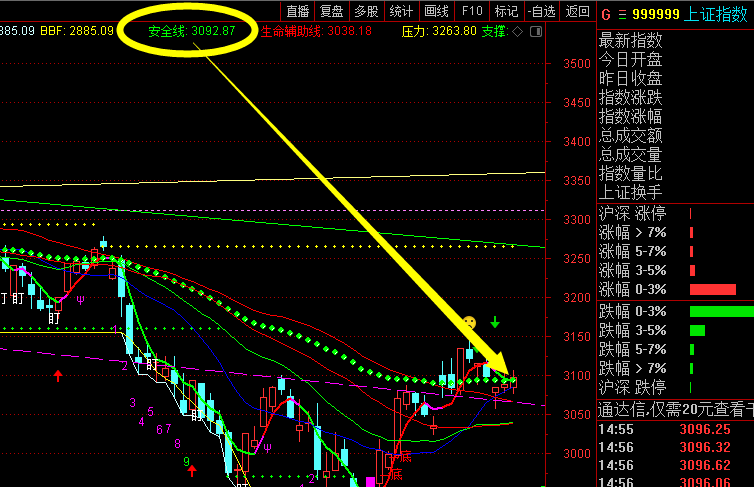Click the 安全线 3092.87 indicator value
The image size is (754, 487).
tap(192, 30)
